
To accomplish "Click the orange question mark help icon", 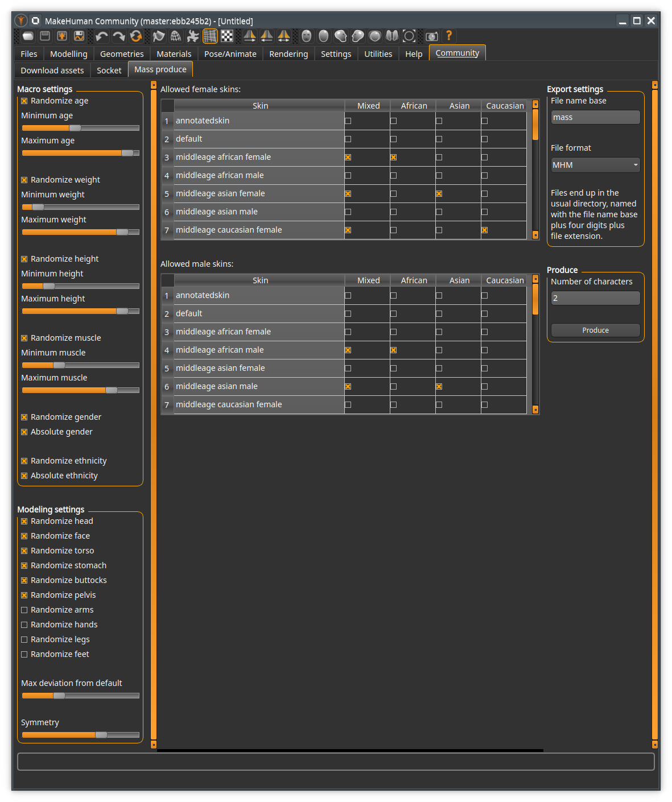I will (449, 36).
